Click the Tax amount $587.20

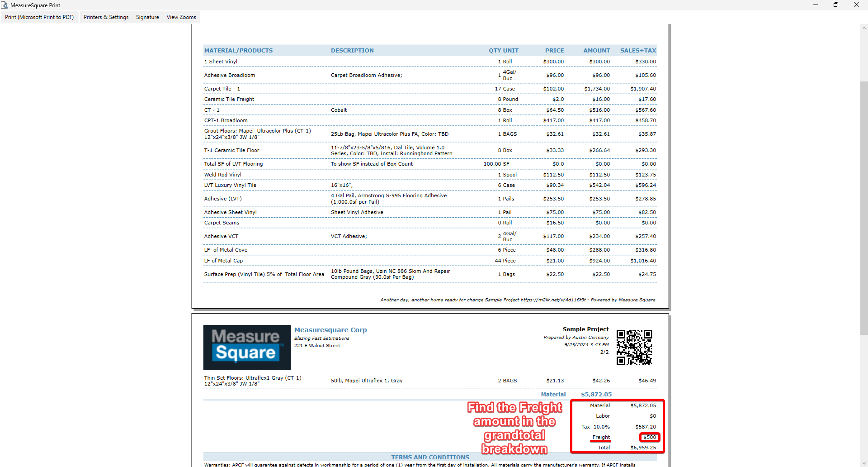click(646, 427)
